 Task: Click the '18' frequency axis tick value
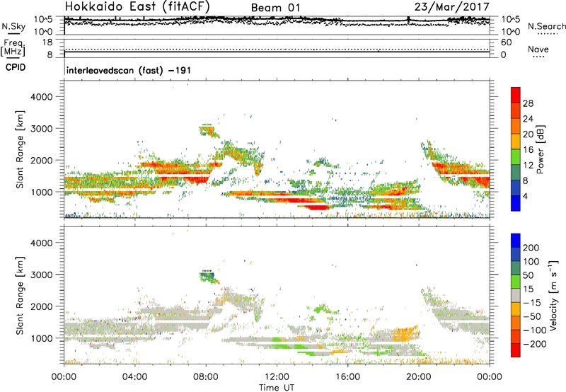click(47, 42)
